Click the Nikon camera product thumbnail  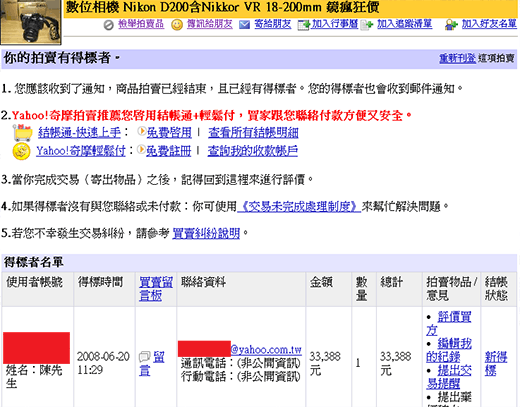point(31,22)
